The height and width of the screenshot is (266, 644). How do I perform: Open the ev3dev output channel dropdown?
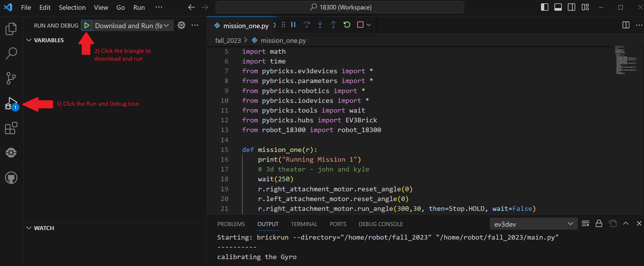(x=533, y=224)
